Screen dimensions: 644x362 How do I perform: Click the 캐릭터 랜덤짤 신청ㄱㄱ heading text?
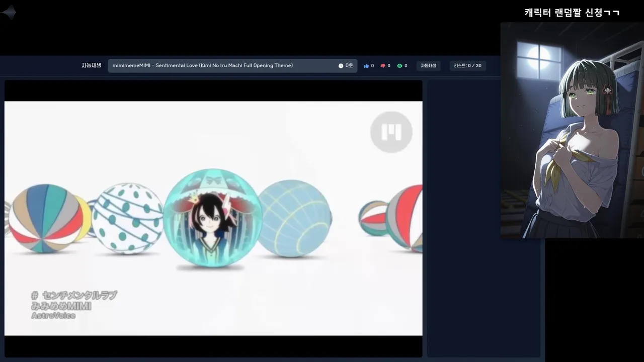(x=572, y=13)
